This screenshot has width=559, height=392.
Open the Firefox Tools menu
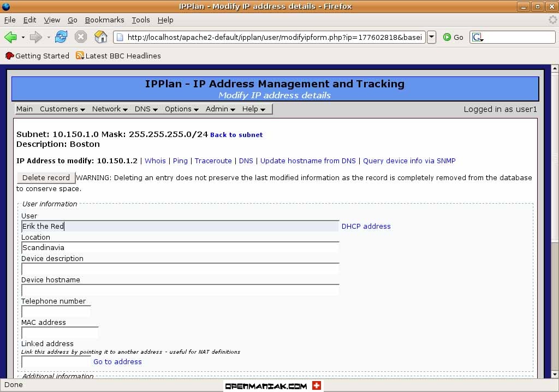click(x=141, y=20)
